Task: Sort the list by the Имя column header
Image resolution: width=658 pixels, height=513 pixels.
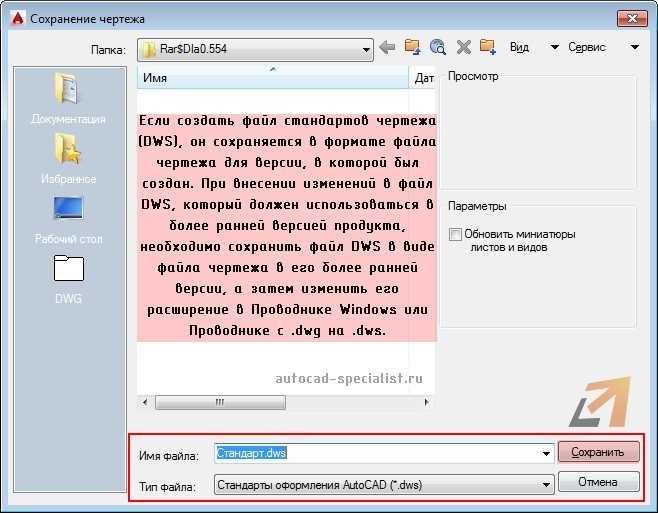Action: coord(273,78)
